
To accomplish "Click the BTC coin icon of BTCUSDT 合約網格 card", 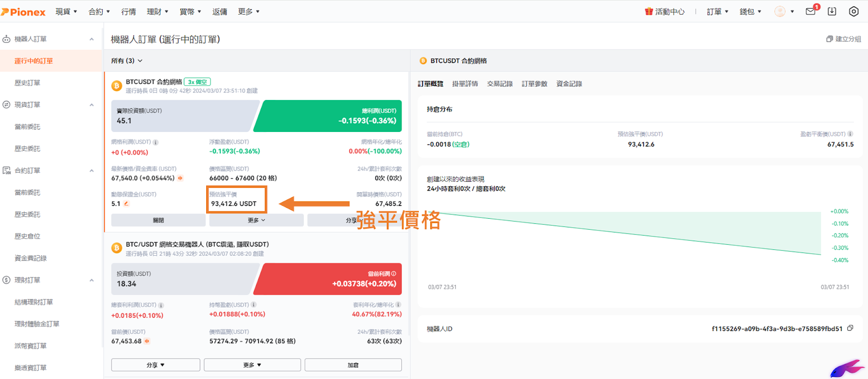I will (116, 86).
